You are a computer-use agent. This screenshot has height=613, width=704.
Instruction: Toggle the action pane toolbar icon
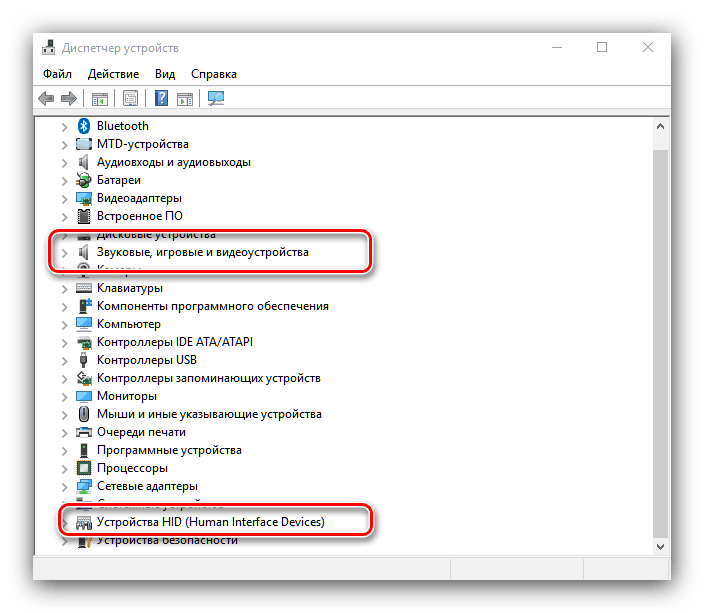point(185,98)
